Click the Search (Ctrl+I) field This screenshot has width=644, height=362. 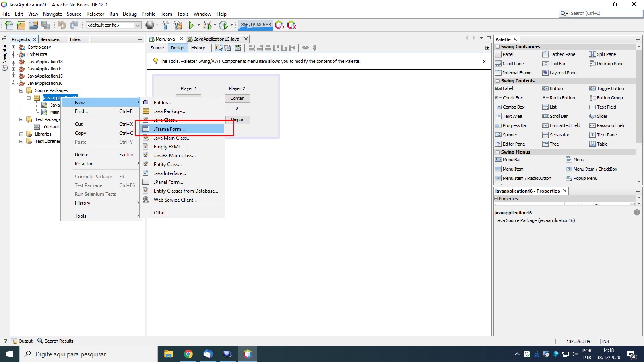point(601,13)
